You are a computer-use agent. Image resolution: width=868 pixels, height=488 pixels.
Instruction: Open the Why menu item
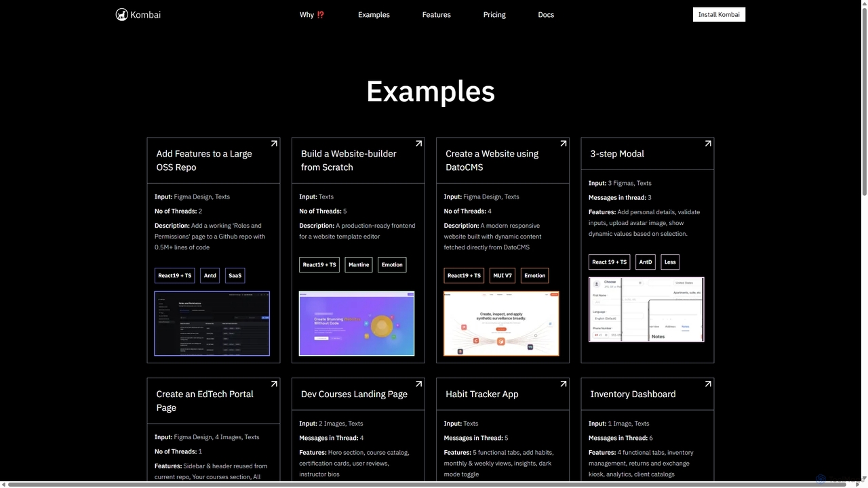(x=312, y=15)
